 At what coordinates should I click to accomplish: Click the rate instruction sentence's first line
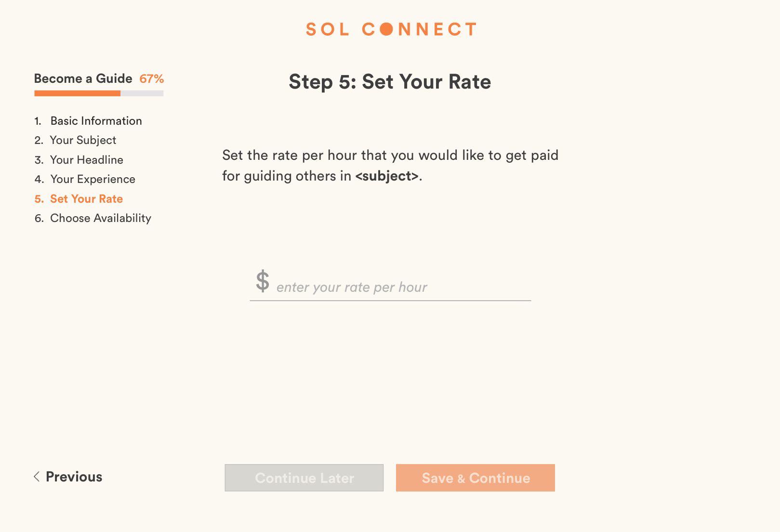(x=390, y=155)
